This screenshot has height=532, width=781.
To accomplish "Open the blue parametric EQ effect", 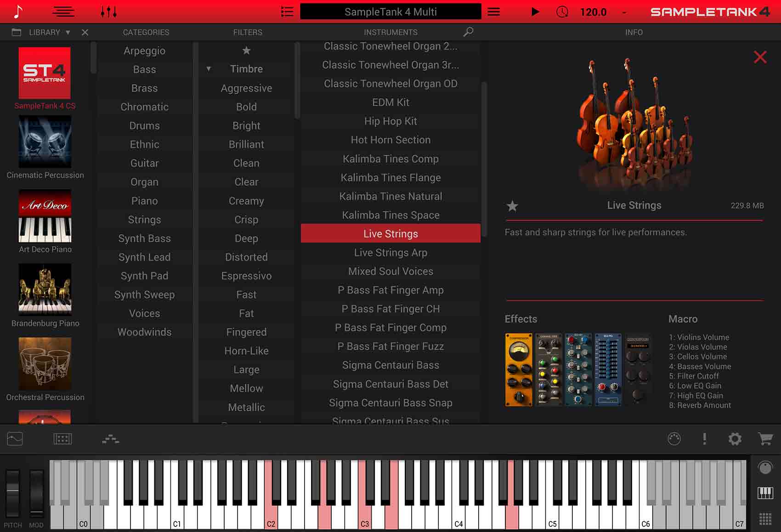I will (x=578, y=370).
